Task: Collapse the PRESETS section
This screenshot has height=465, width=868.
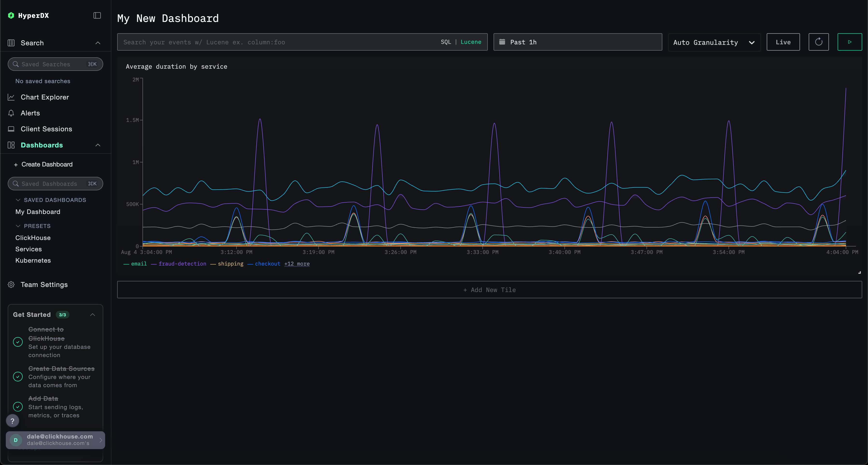Action: click(x=19, y=226)
